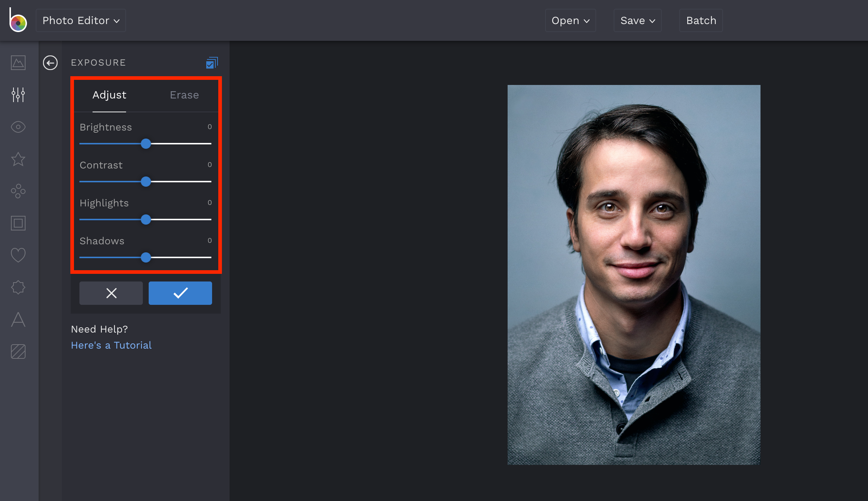Viewport: 868px width, 501px height.
Task: Select the Artsy effects icon in sidebar
Action: pyautogui.click(x=18, y=191)
